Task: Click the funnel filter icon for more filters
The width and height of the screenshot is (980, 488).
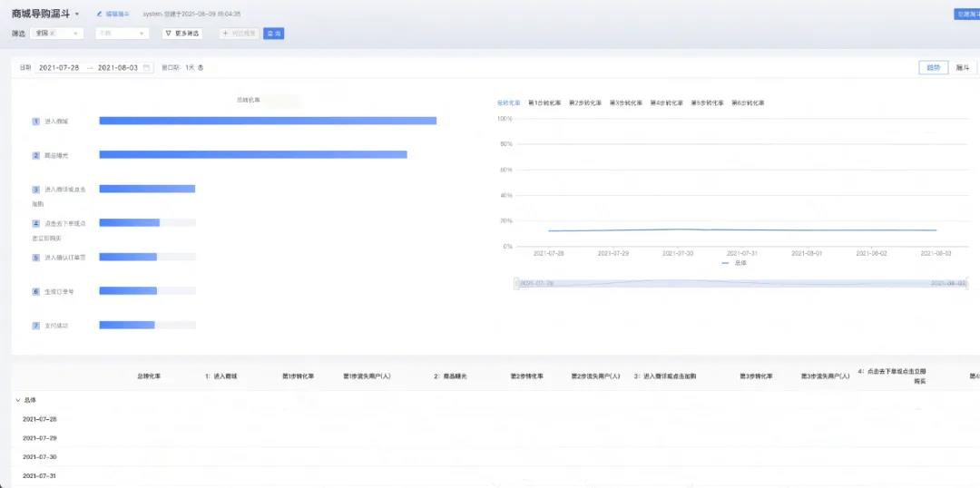Action: [168, 34]
